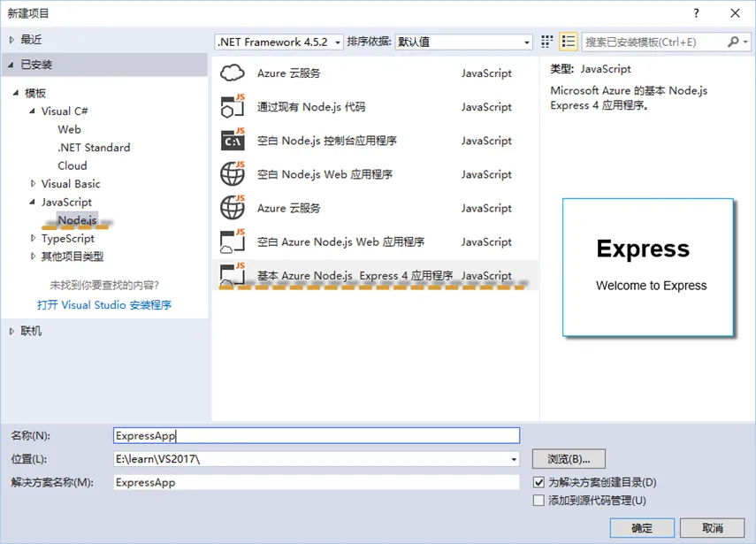The width and height of the screenshot is (756, 544).
Task: Click the 名称 input field
Action: click(x=317, y=435)
